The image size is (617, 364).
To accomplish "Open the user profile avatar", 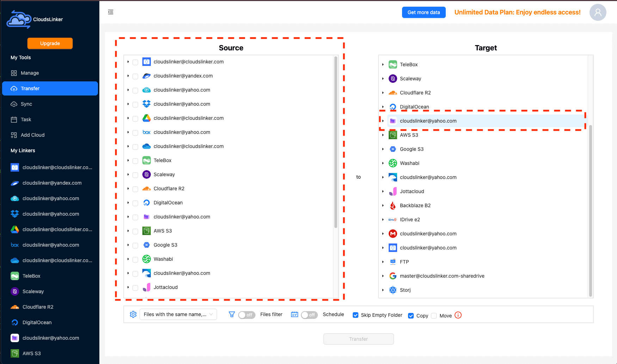I will click(x=598, y=12).
